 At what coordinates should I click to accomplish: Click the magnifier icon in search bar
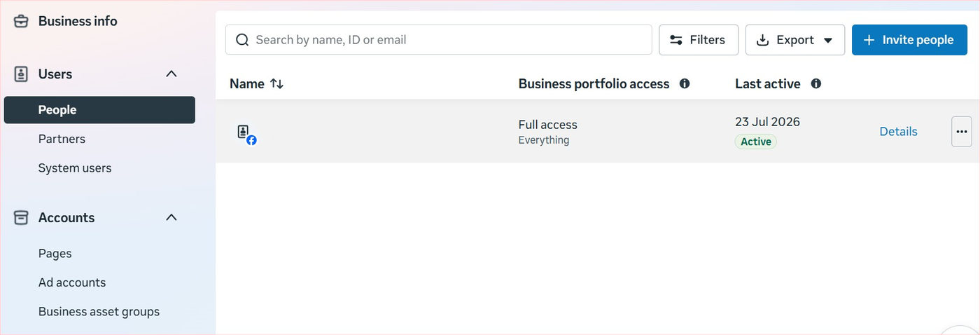coord(243,40)
